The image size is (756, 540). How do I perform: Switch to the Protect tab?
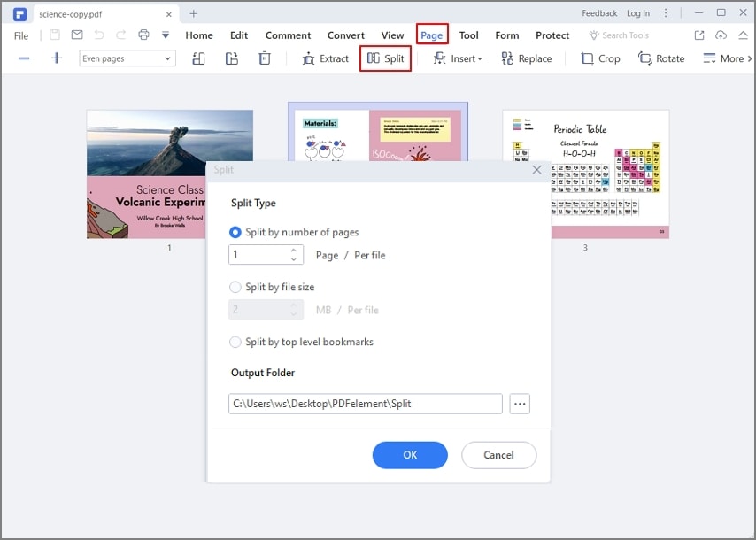click(552, 35)
